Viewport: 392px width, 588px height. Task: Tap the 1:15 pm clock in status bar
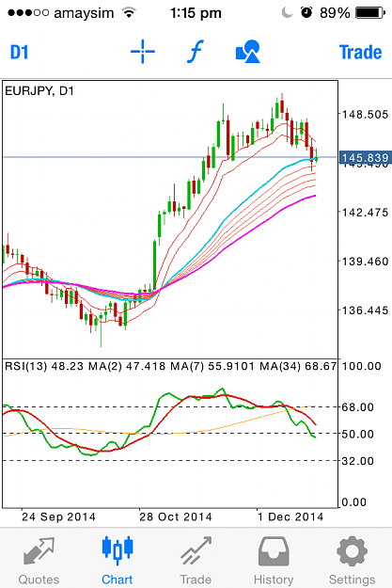[196, 13]
